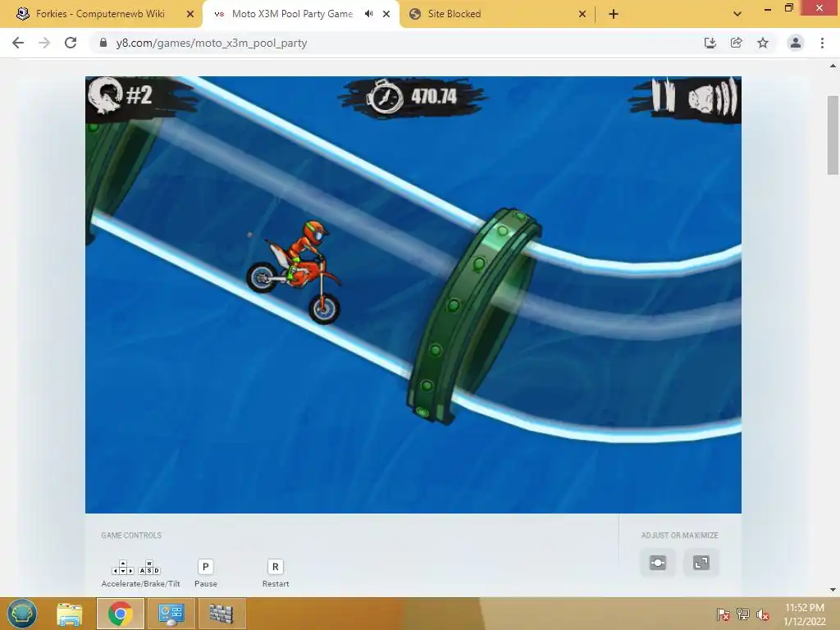The width and height of the screenshot is (840, 630).
Task: Click the Accelerate/Brake/Tilt label
Action: click(141, 584)
